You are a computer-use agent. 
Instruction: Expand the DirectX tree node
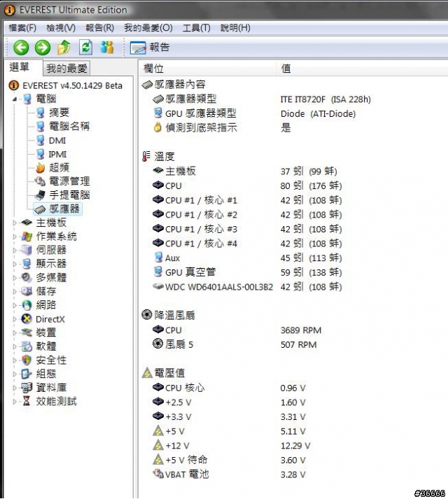(x=15, y=319)
